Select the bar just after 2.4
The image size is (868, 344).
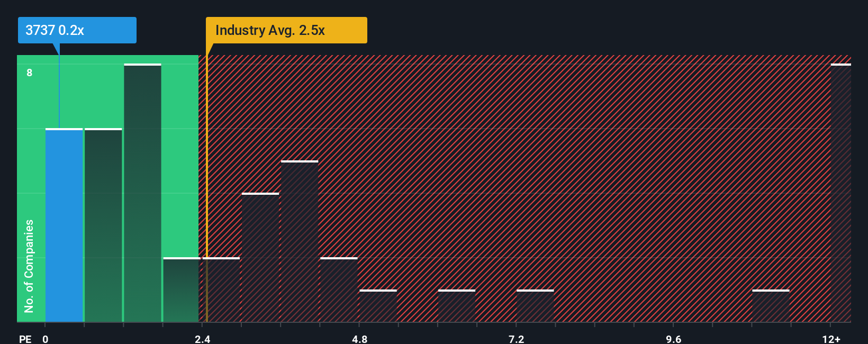pyautogui.click(x=221, y=289)
